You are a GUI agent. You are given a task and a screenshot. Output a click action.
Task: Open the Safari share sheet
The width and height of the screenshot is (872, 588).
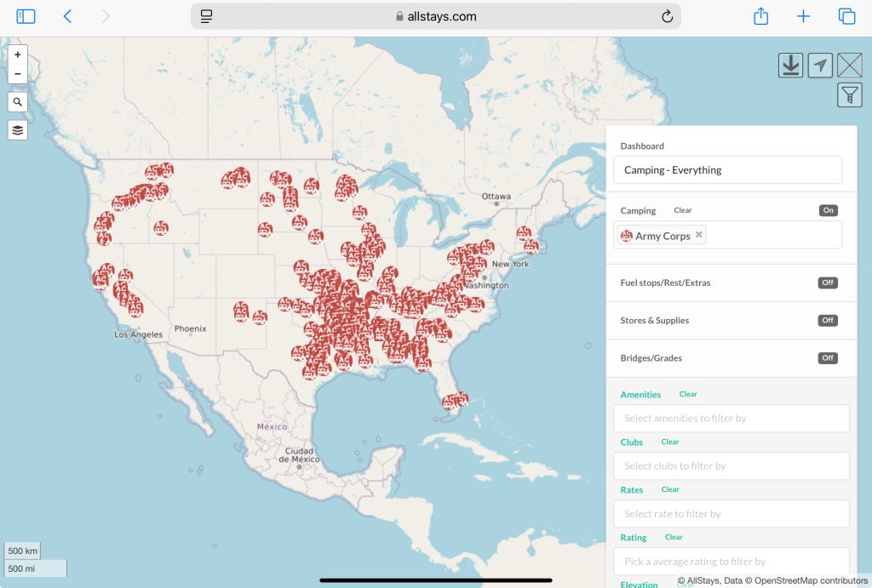[760, 15]
